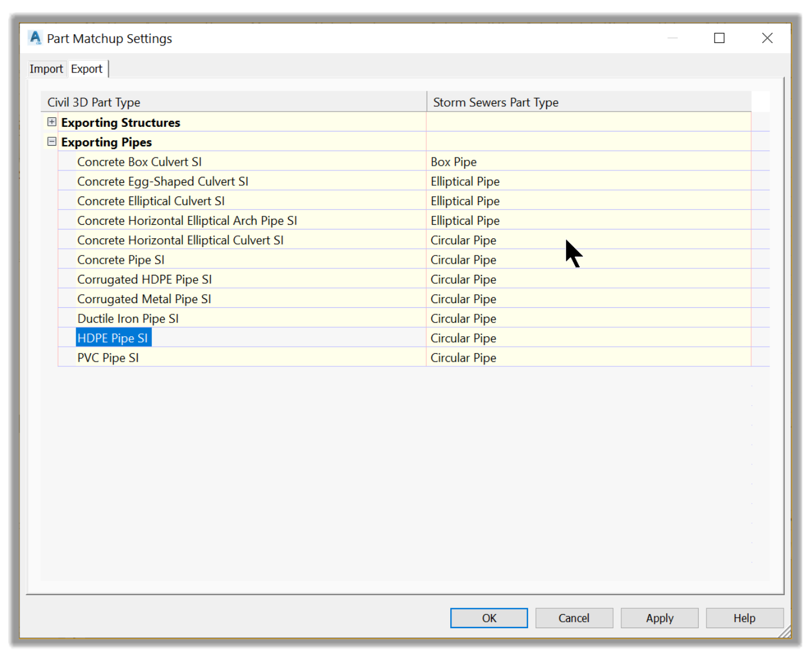Image resolution: width=812 pixels, height=660 pixels.
Task: Change Circular Pipe mapping for Corrugated HDPE Pipe
Action: click(588, 279)
